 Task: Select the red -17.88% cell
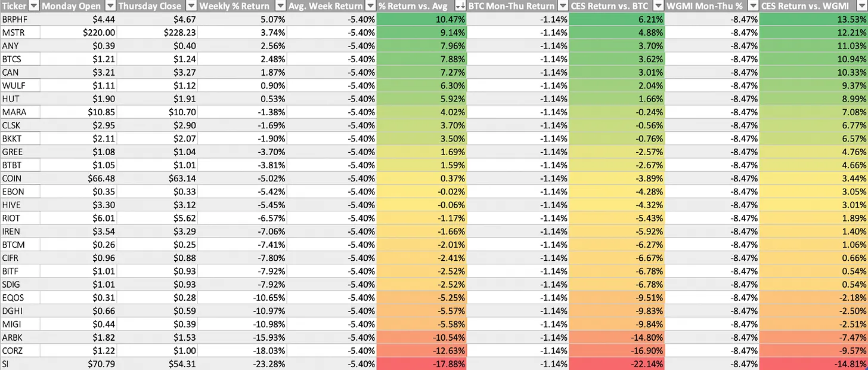[x=422, y=364]
